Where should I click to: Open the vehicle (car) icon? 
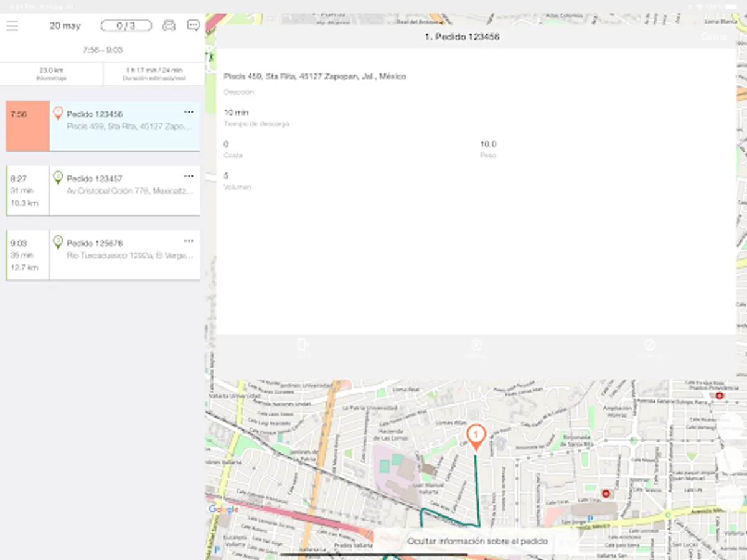point(169,26)
